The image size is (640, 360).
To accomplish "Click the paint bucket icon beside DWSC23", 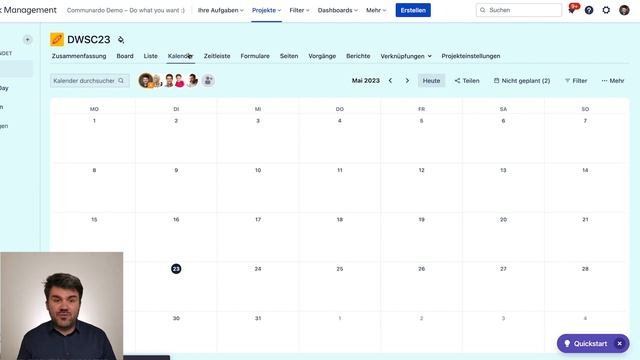I will click(x=121, y=40).
